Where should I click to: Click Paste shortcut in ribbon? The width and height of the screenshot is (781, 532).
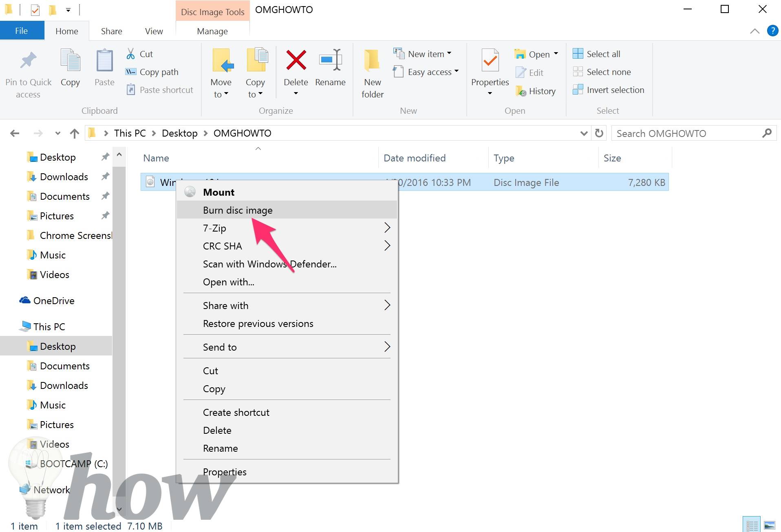pos(159,90)
